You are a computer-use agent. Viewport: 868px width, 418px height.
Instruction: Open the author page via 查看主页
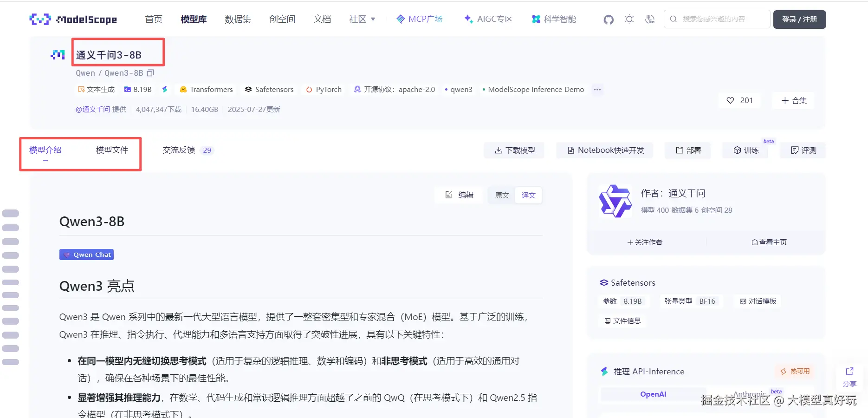point(769,242)
